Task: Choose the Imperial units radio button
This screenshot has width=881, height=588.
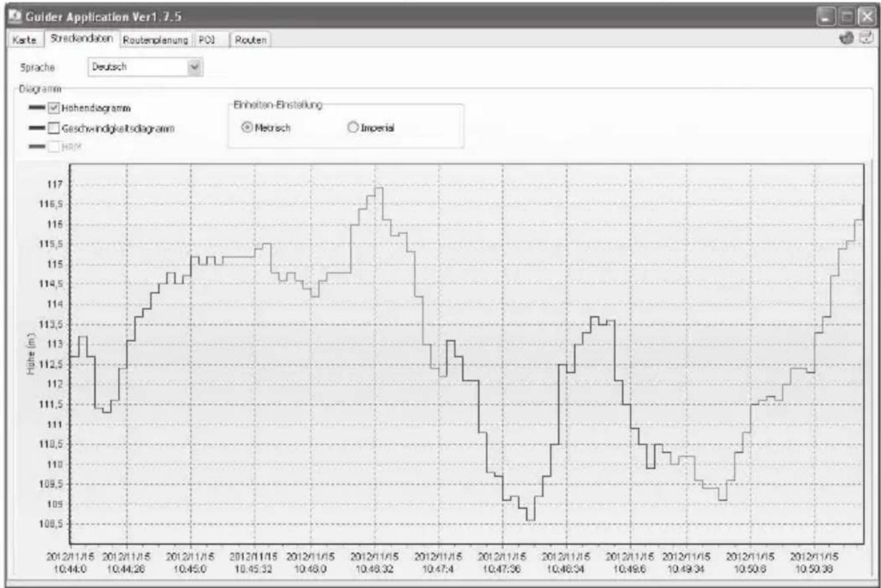Action: coord(353,127)
